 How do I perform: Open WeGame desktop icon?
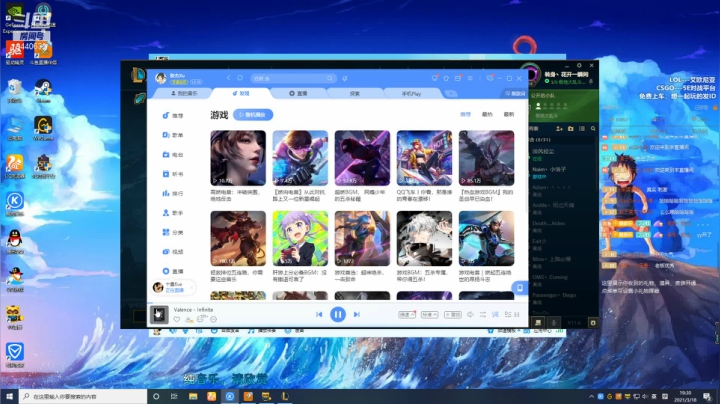[43, 128]
